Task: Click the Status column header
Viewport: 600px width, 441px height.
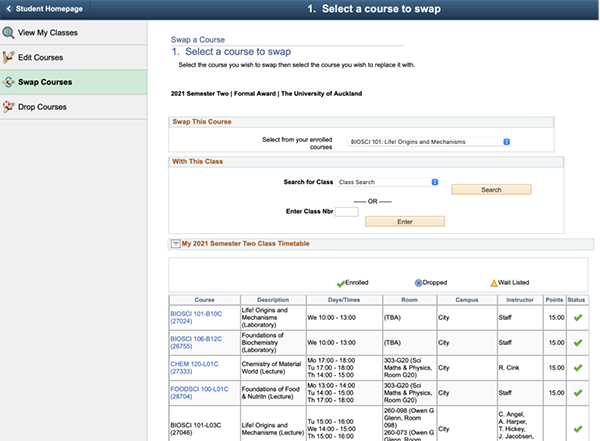Action: (x=576, y=300)
